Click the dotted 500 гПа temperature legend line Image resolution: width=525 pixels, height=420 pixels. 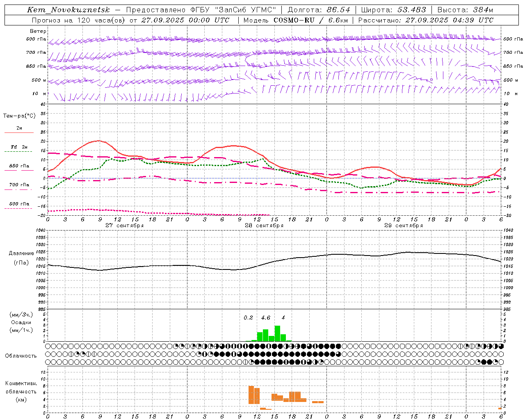pyautogui.click(x=18, y=208)
